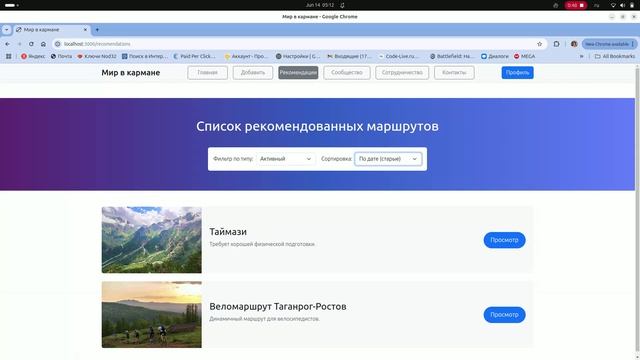Expand the tab search dropdown arrow
This screenshot has width=640, height=360.
[6, 29]
